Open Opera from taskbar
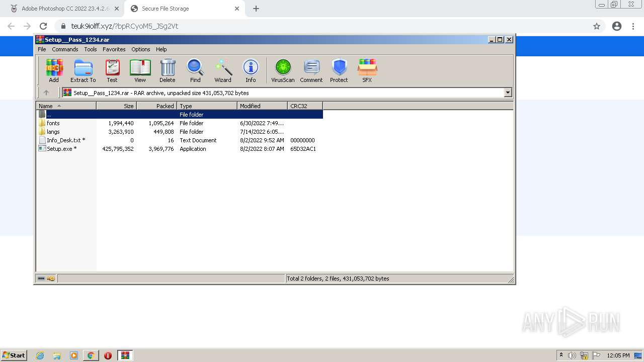This screenshot has width=644, height=362. (x=108, y=355)
